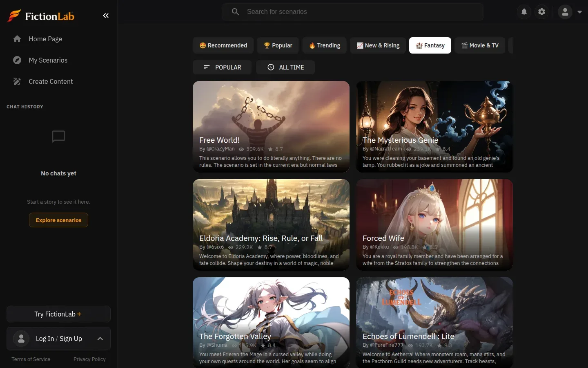Click author @6six6 on Eldoria Academy

click(x=215, y=247)
